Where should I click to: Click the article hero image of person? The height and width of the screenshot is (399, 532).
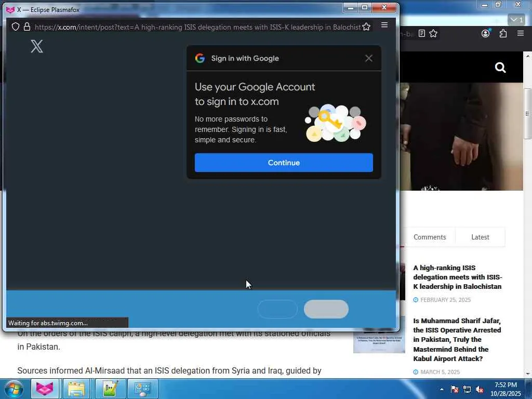[x=461, y=137]
